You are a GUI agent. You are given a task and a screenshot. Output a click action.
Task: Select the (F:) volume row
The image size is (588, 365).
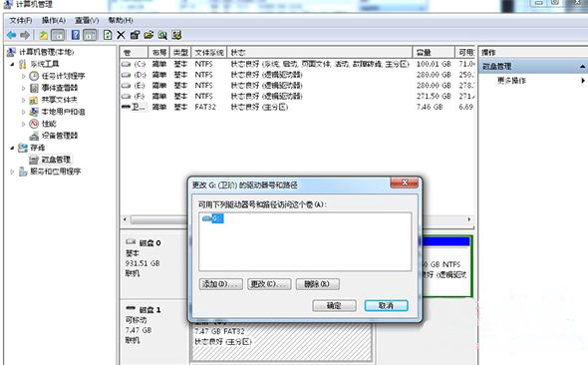298,96
